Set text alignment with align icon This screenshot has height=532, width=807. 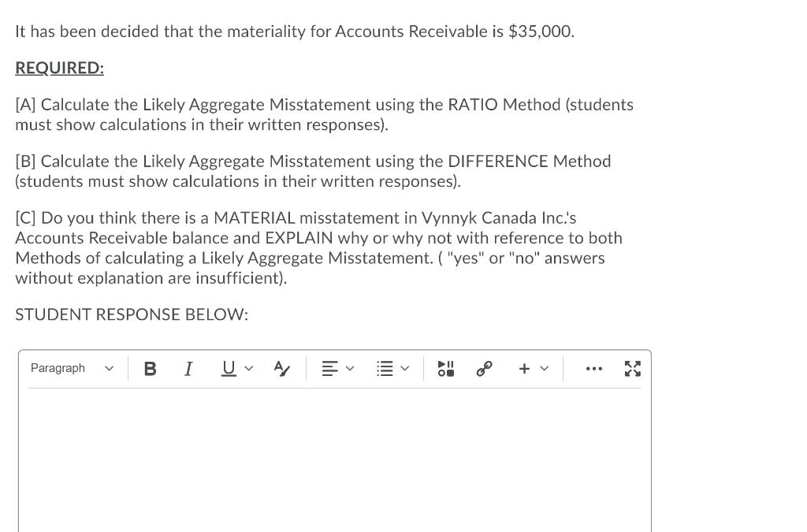[330, 368]
